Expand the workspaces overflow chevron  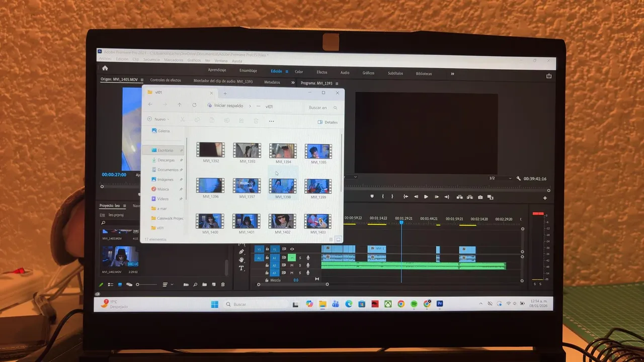(452, 73)
